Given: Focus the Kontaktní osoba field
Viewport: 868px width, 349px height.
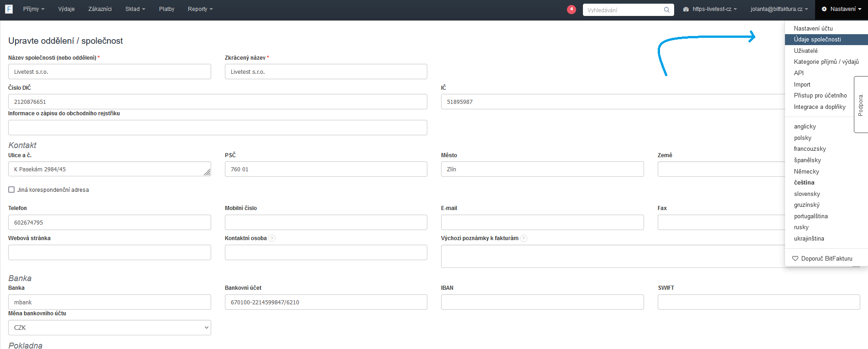Looking at the screenshot, I should pos(326,252).
